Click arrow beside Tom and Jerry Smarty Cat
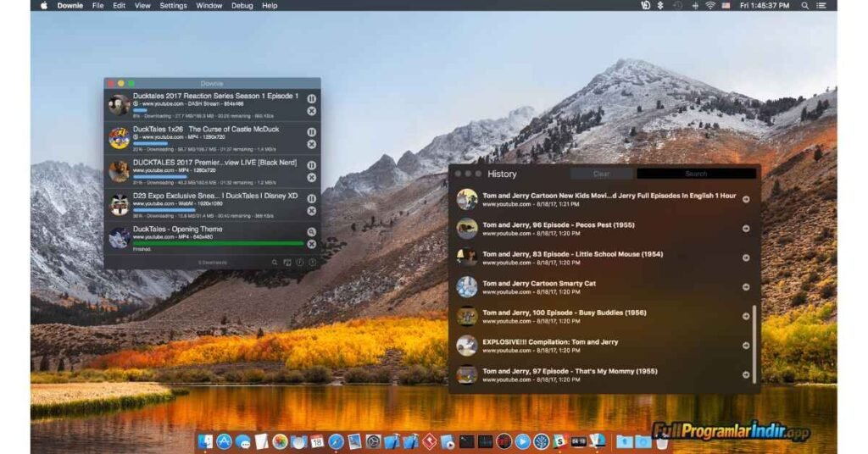The width and height of the screenshot is (868, 454). click(x=746, y=287)
